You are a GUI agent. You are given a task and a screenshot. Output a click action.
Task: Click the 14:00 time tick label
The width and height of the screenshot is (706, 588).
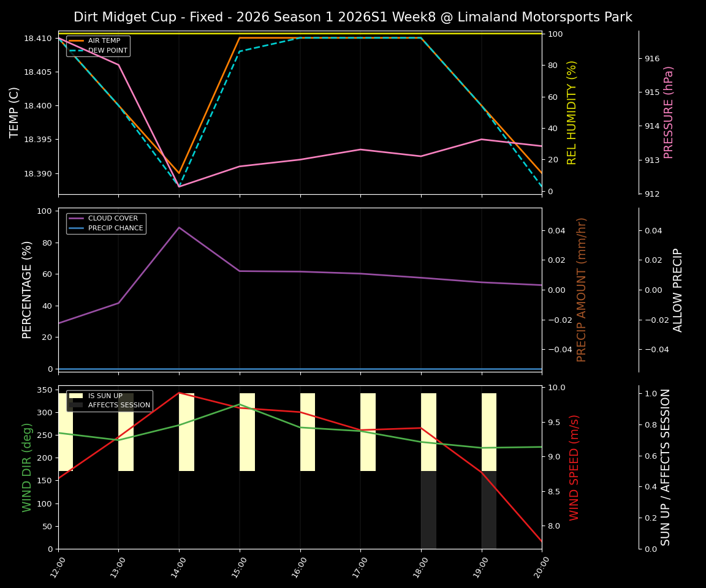click(177, 567)
